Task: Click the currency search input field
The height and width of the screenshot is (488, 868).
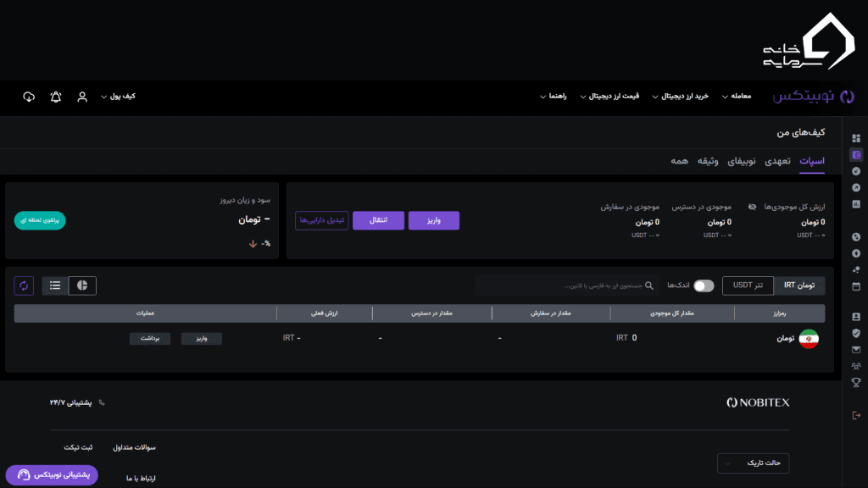Action: pos(568,286)
